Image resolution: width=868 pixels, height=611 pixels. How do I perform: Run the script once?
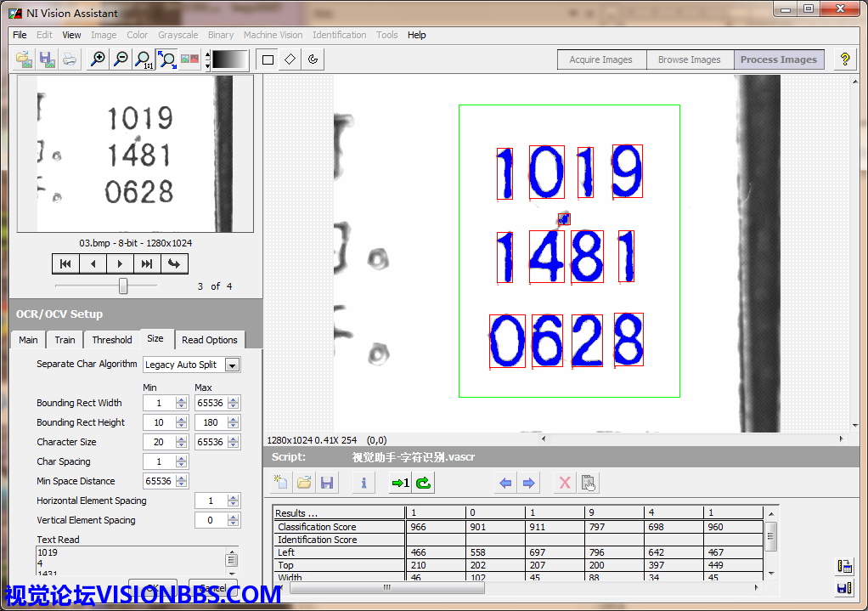click(400, 483)
